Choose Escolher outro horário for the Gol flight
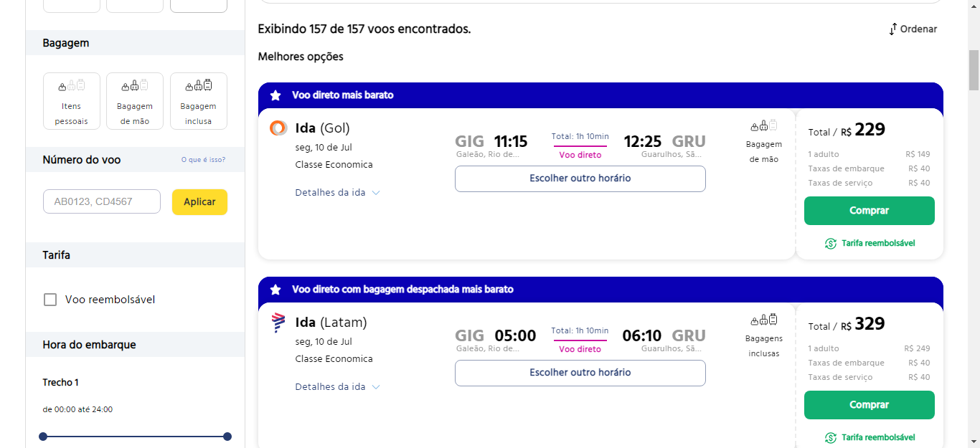 point(580,178)
